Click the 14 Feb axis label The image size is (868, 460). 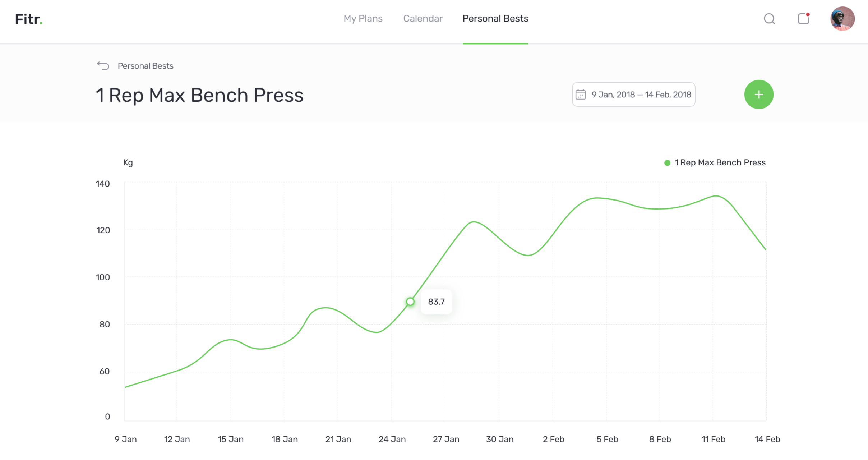coord(767,439)
